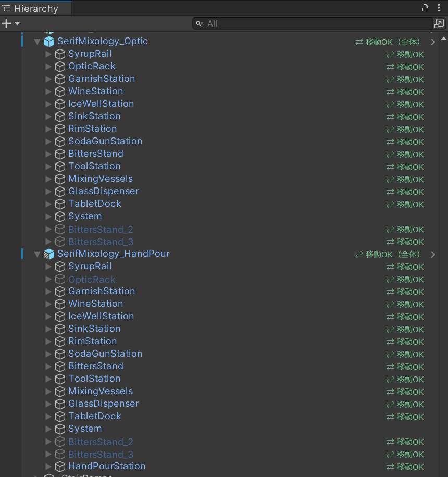The image size is (448, 477).
Task: Click the SerifMixology_Optic prefab cube icon
Action: 49,41
